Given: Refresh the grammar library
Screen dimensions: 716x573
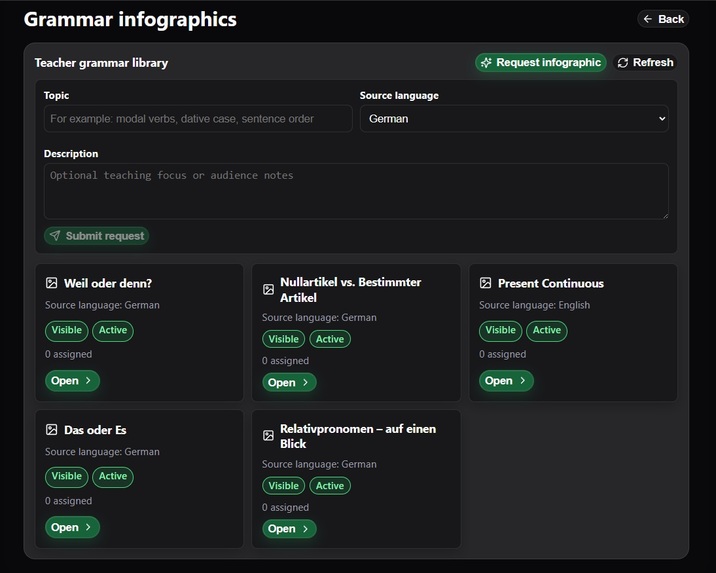Looking at the screenshot, I should tap(645, 63).
